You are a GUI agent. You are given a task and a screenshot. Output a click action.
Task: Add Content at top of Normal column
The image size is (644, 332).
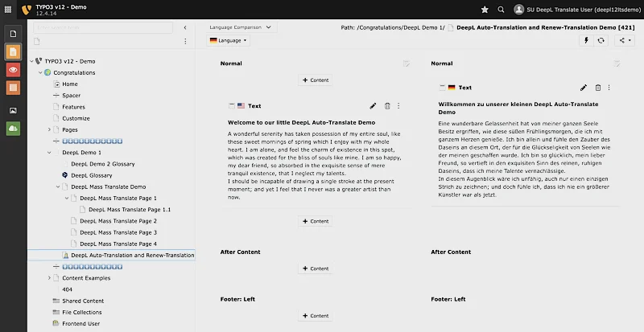[x=316, y=80]
